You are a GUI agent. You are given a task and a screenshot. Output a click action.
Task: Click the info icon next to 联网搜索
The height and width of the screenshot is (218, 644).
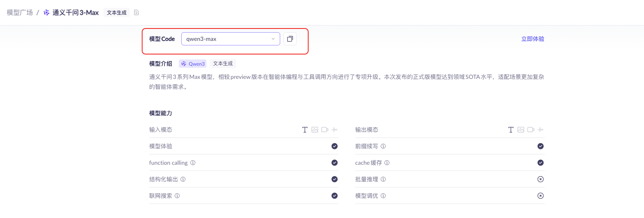[x=177, y=196]
